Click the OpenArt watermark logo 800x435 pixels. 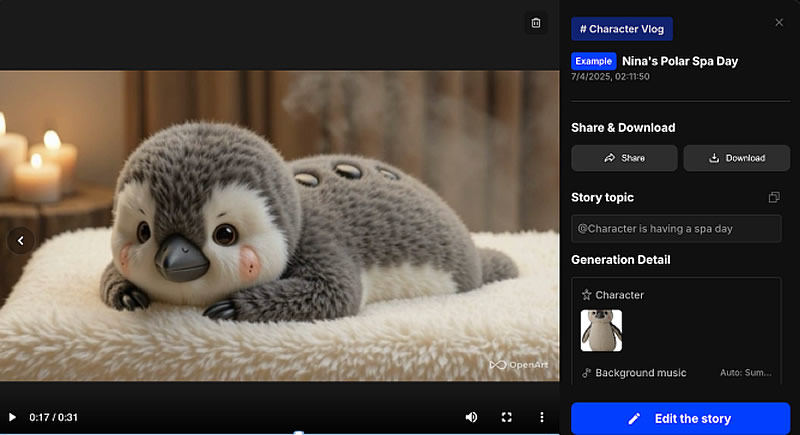(516, 365)
